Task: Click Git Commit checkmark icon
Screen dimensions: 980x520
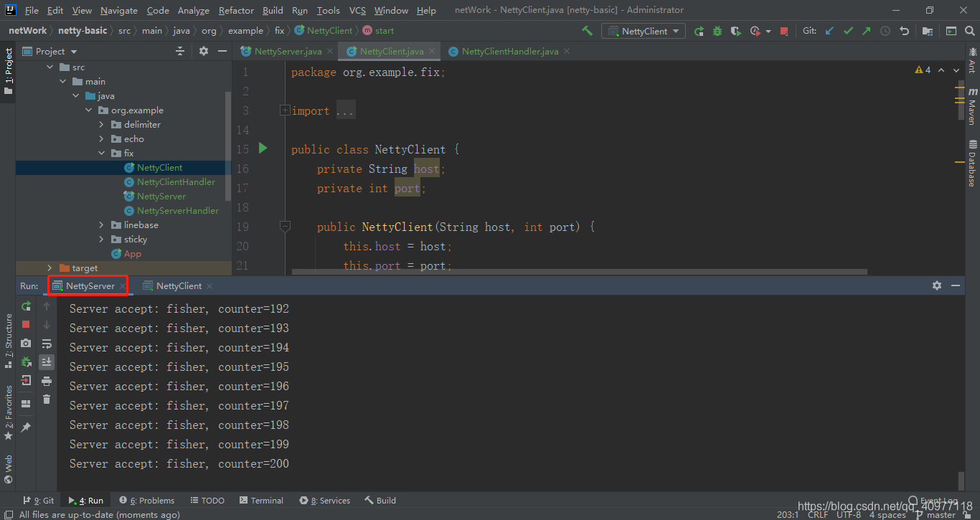Action: click(849, 31)
